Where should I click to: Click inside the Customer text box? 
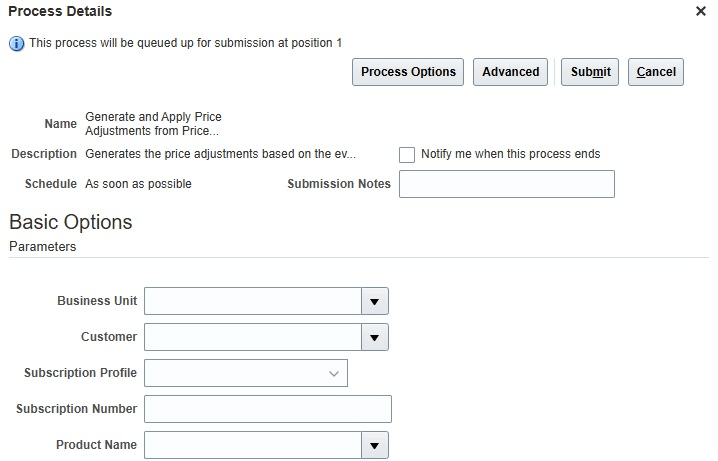[x=252, y=337]
